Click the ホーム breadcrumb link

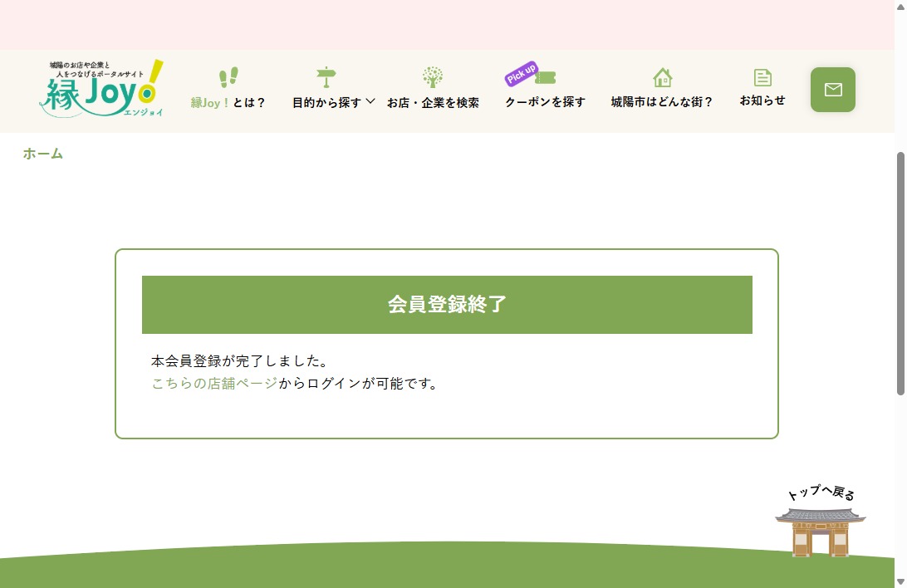coord(43,154)
